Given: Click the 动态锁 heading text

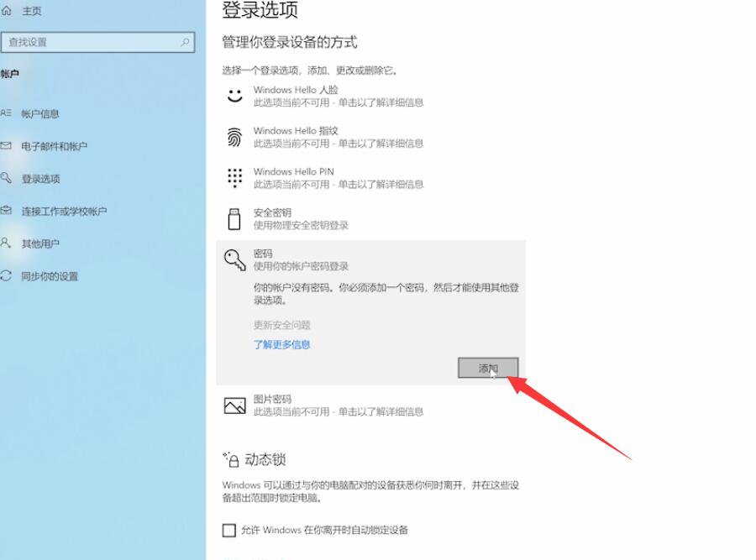Looking at the screenshot, I should point(265,460).
